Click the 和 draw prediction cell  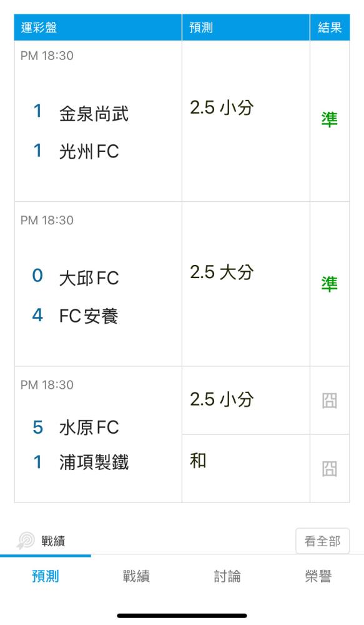[x=246, y=468]
